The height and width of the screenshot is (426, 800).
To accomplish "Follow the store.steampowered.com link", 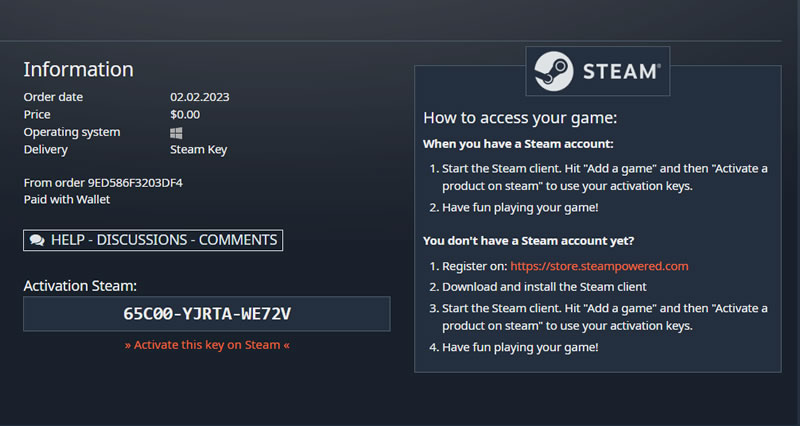I will (599, 266).
